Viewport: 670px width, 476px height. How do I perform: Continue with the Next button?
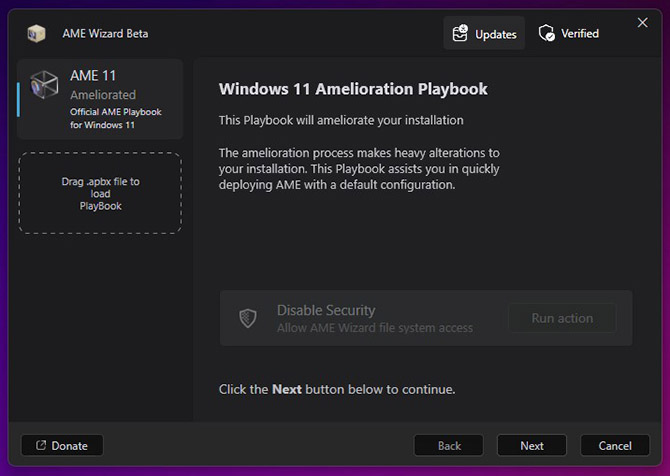532,445
